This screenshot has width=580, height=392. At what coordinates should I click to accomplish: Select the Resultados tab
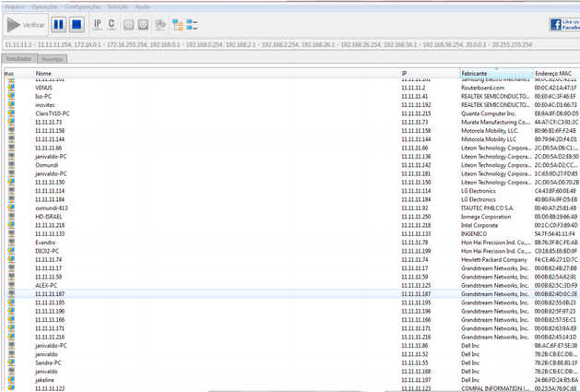18,58
